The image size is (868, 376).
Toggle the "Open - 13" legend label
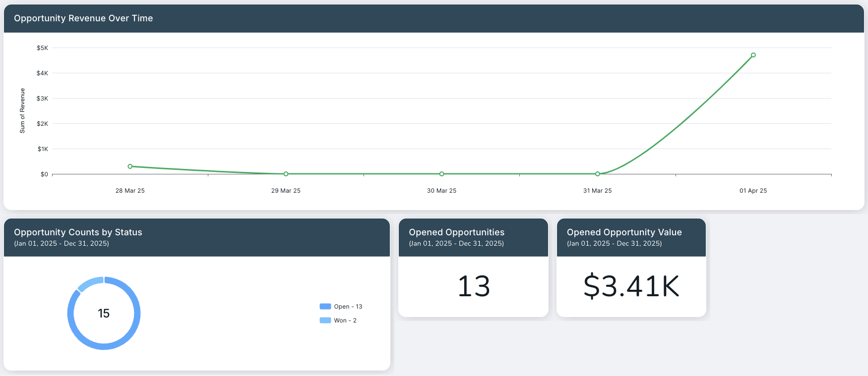pyautogui.click(x=348, y=307)
